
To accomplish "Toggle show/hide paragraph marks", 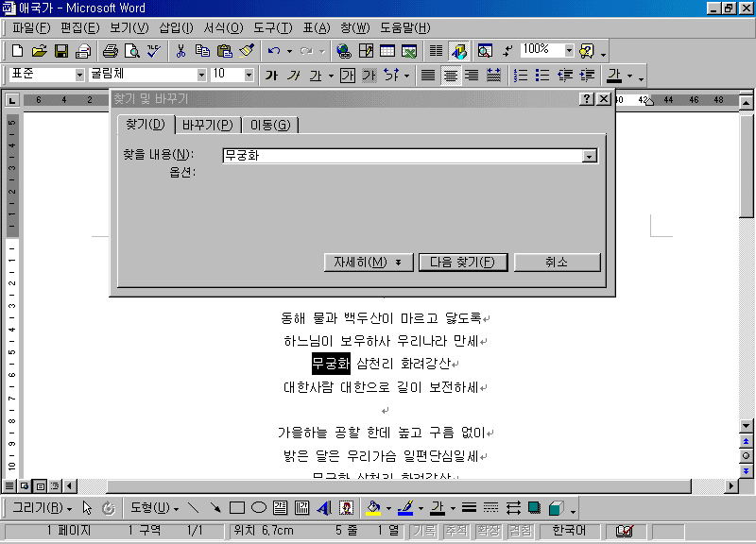I will pyautogui.click(x=507, y=51).
